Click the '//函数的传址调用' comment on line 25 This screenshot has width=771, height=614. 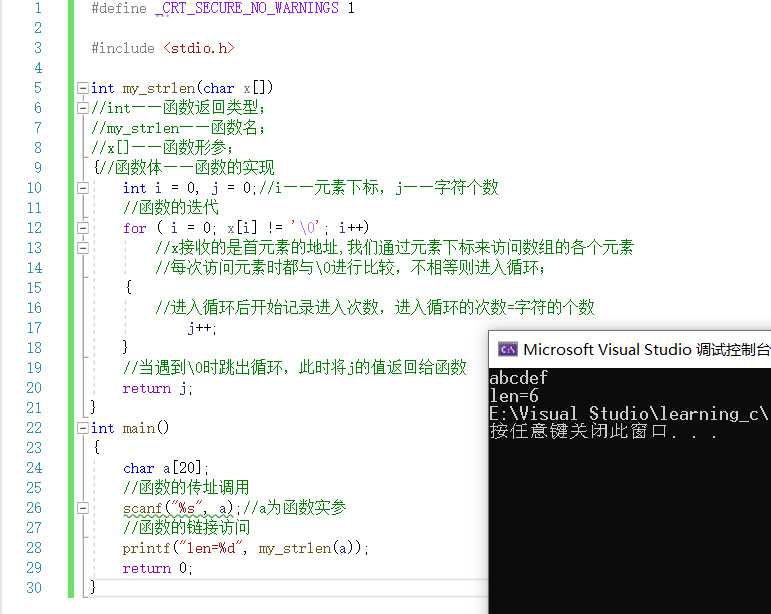(x=186, y=488)
